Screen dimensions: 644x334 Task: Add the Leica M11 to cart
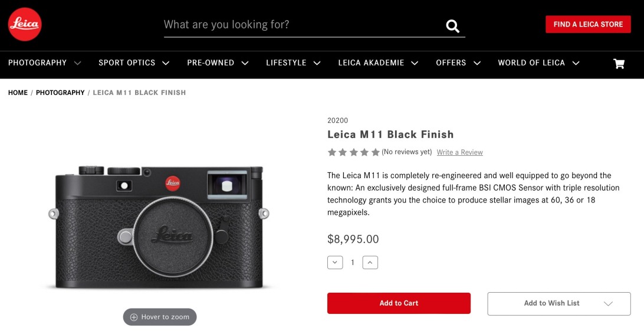pyautogui.click(x=399, y=303)
